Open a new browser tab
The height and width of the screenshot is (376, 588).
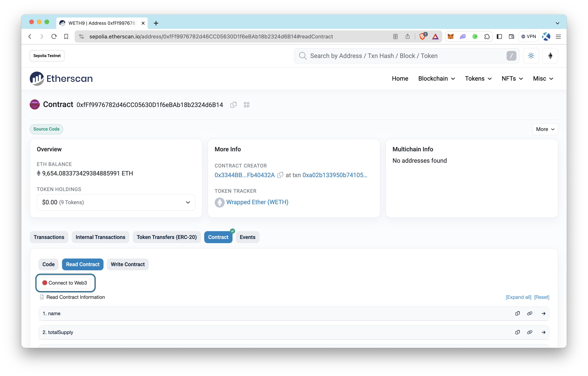(156, 23)
